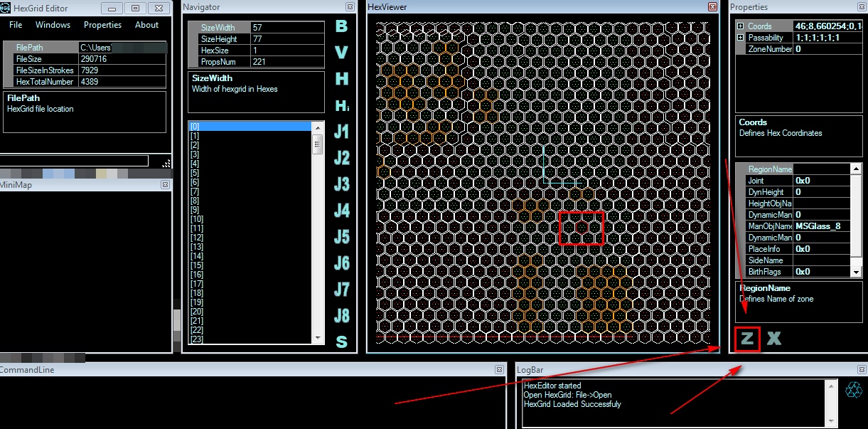Click the HeightObjNa property row

(793, 203)
